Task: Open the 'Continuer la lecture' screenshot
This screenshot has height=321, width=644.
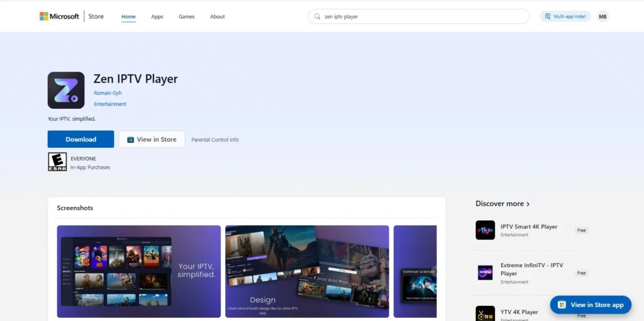Action: point(415,271)
